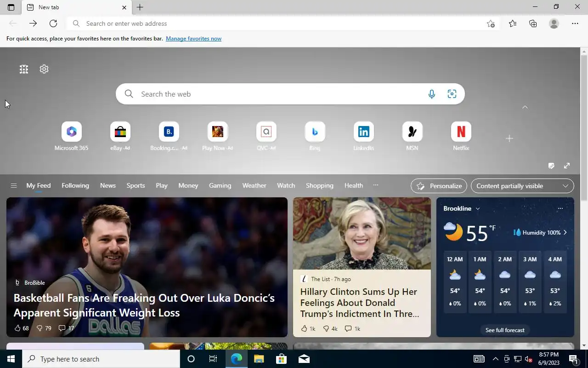Image resolution: width=588 pixels, height=368 pixels.
Task: Collapse the quick links row chevron
Action: click(x=525, y=107)
